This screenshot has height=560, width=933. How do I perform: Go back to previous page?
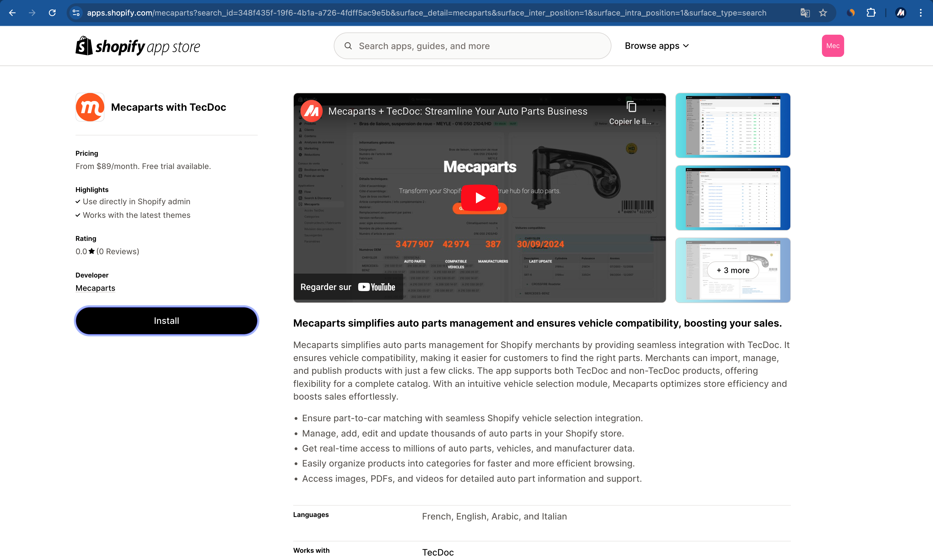tap(12, 13)
